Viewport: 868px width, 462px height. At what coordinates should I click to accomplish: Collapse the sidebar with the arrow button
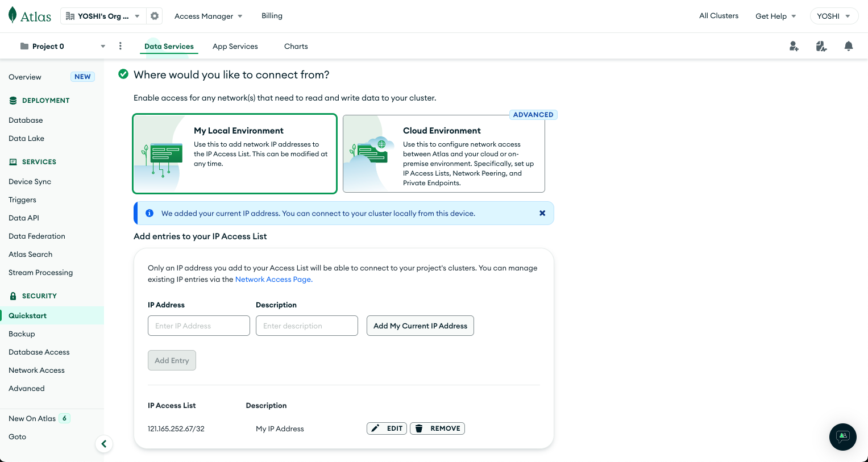[103, 444]
